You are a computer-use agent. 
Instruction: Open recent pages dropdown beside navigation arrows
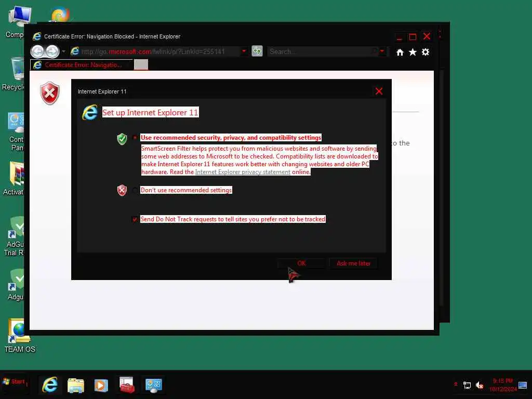click(63, 51)
